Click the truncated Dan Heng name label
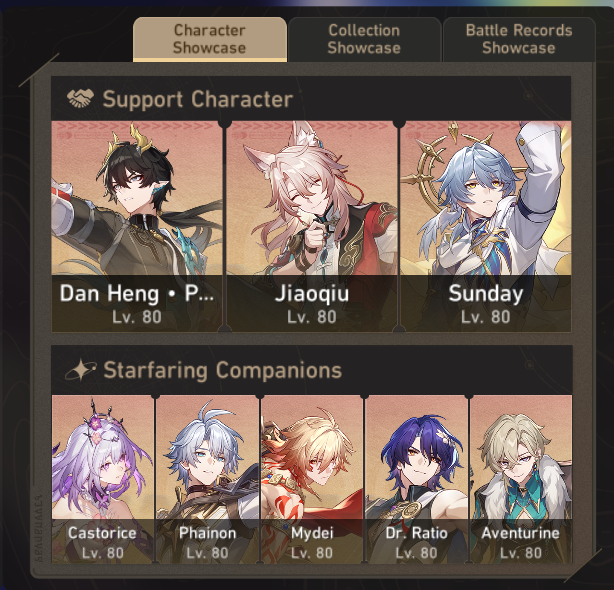 (137, 294)
